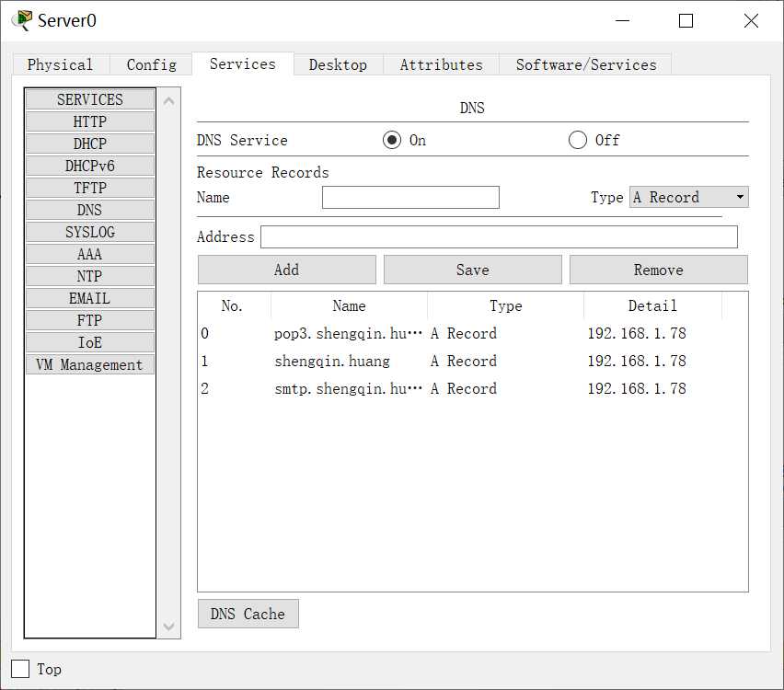Select the pop3.shengqin.hu… record row
Screen dimensions: 784x690
[x=460, y=333]
